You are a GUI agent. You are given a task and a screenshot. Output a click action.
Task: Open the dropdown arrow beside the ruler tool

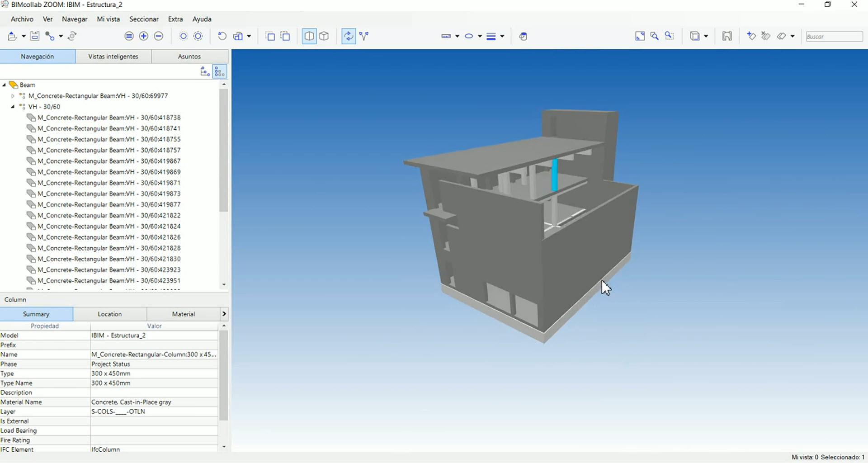click(x=458, y=36)
